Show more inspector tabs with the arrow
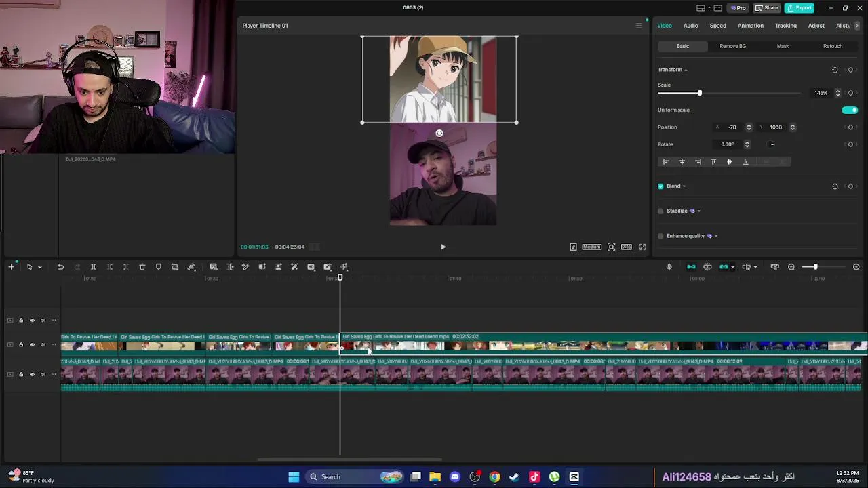Viewport: 868px width, 488px height. pyautogui.click(x=857, y=26)
